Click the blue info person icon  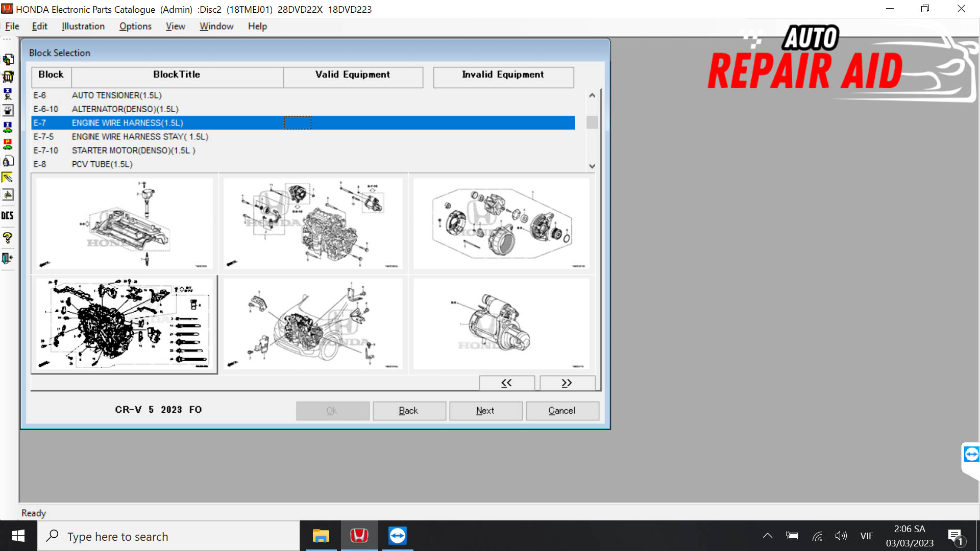[x=8, y=94]
